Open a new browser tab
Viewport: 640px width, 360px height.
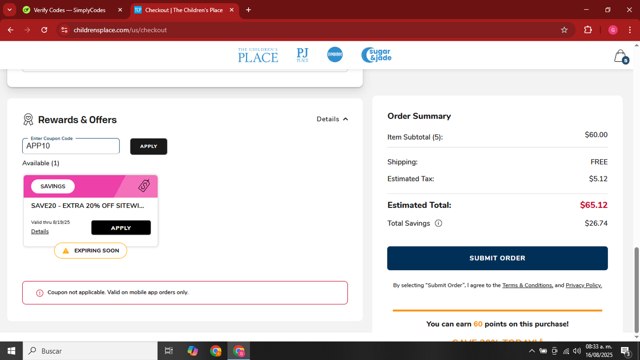[248, 10]
